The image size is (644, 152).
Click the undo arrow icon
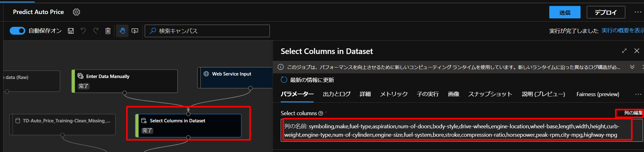click(x=83, y=31)
